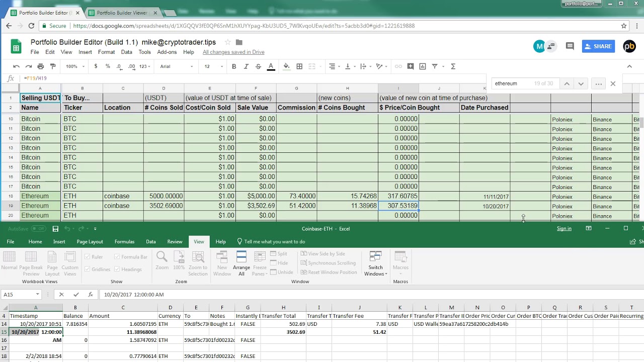Viewport: 644px width, 362px height.
Task: Select the Paint format tool in Sheets
Action: [x=53, y=66]
